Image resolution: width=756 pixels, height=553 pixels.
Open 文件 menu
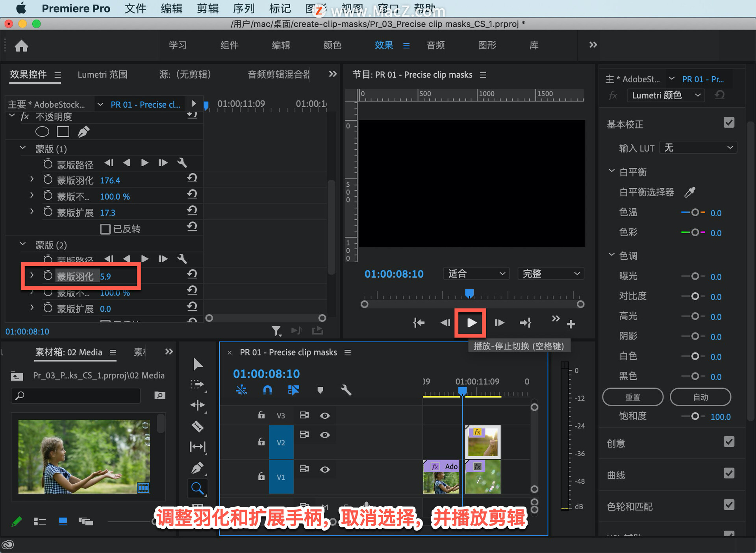[135, 8]
